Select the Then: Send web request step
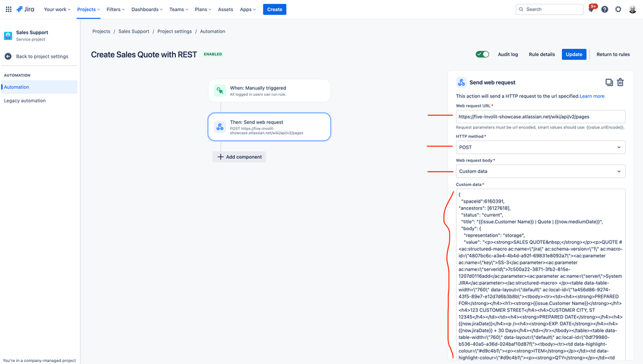This screenshot has height=364, width=643. pos(269,127)
